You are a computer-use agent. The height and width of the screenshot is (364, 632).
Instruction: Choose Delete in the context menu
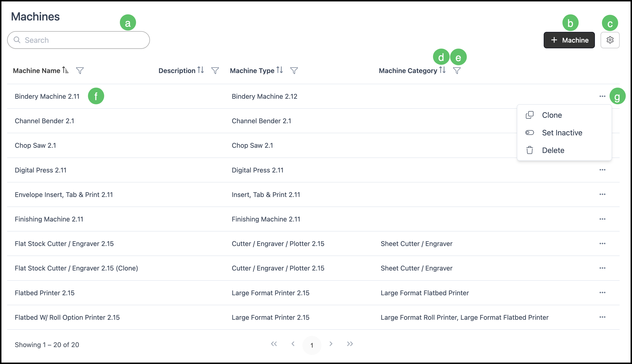point(553,150)
